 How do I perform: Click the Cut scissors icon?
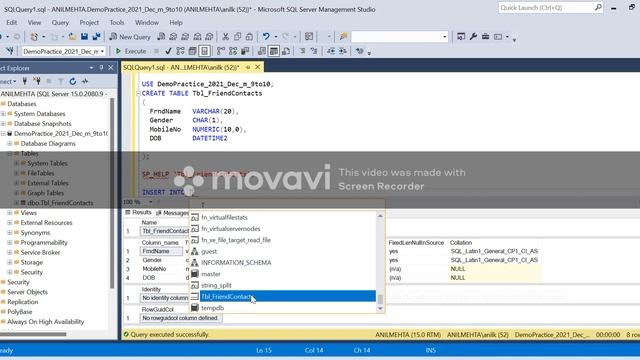point(225,37)
